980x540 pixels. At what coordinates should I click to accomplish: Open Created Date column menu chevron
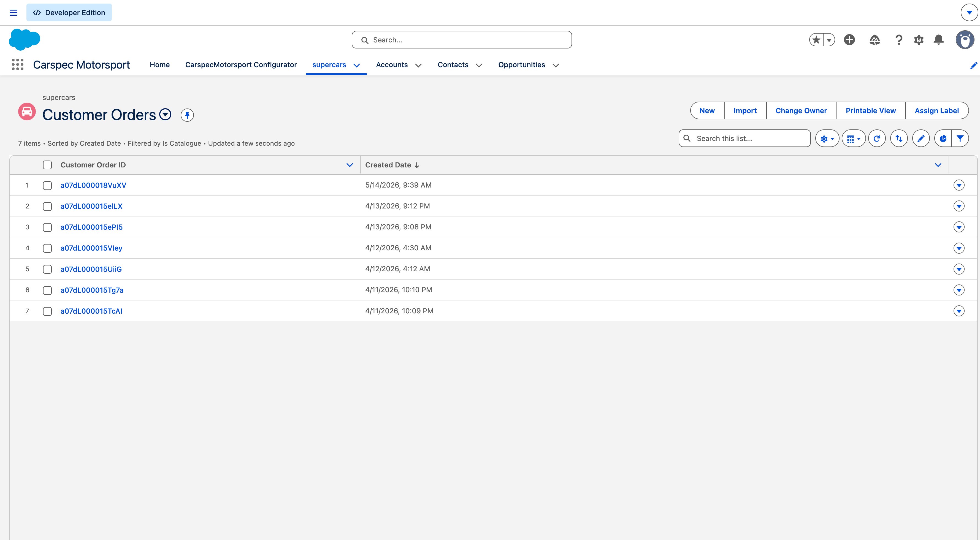[x=938, y=165]
